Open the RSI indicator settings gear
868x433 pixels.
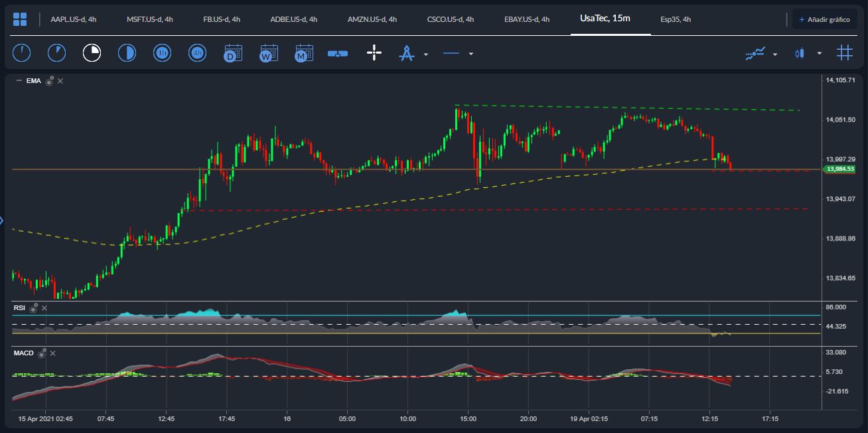coord(35,307)
